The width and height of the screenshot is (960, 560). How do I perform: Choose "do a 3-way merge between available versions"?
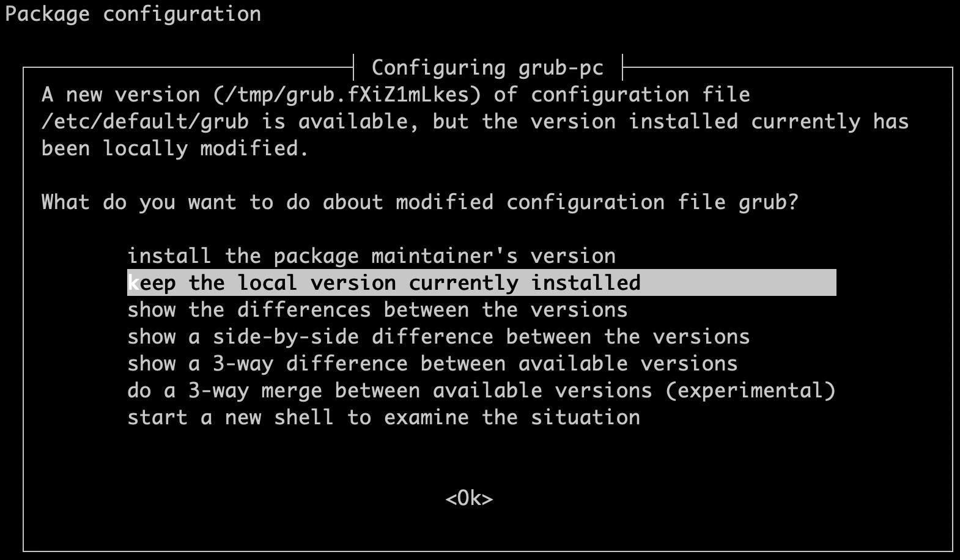pyautogui.click(x=481, y=390)
